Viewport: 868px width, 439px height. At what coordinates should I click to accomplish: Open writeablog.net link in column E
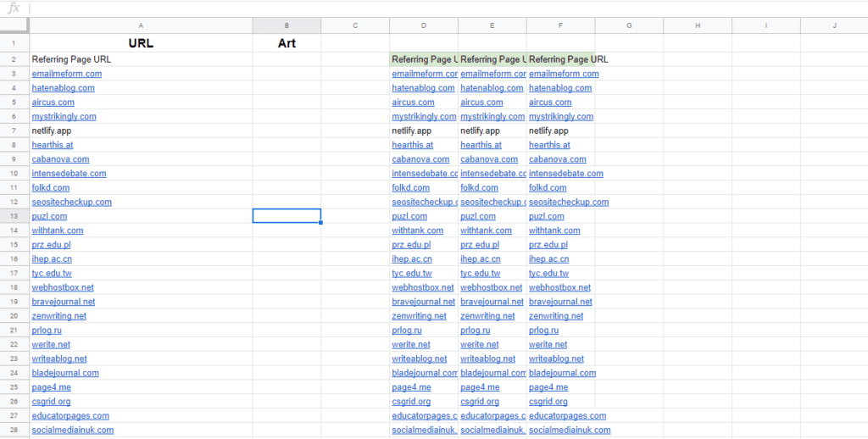(x=488, y=358)
